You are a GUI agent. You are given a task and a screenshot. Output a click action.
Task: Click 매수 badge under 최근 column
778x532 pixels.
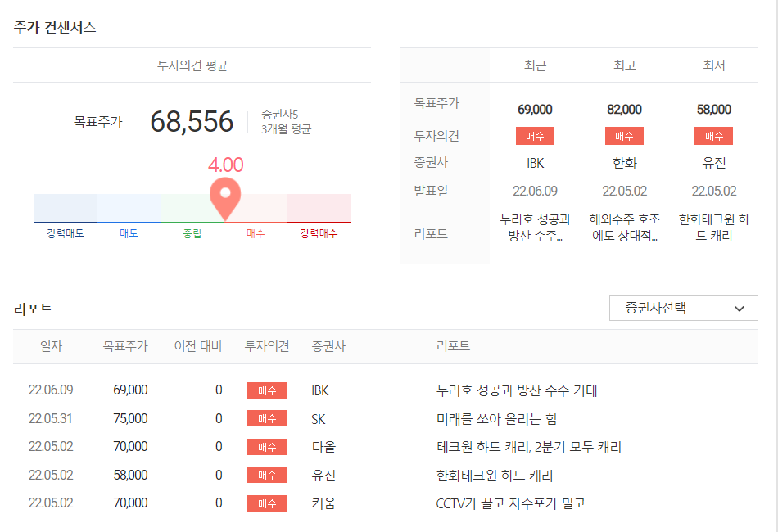pyautogui.click(x=535, y=136)
